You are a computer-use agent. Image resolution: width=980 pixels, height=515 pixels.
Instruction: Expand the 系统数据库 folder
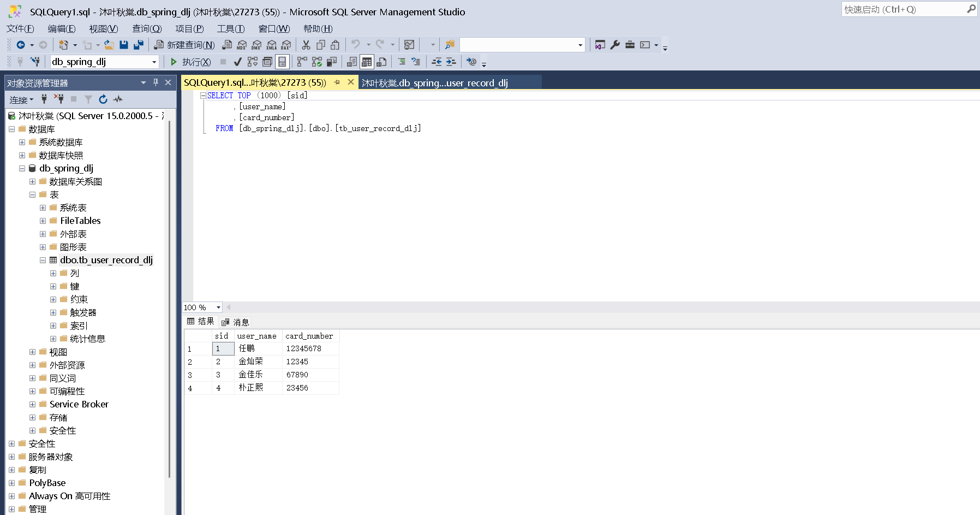click(x=22, y=142)
